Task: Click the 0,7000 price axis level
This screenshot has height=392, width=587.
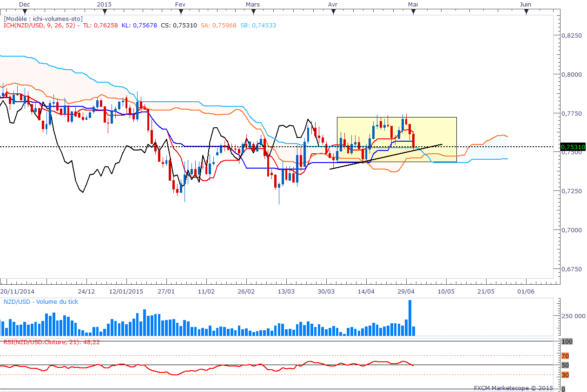Action: click(x=572, y=230)
